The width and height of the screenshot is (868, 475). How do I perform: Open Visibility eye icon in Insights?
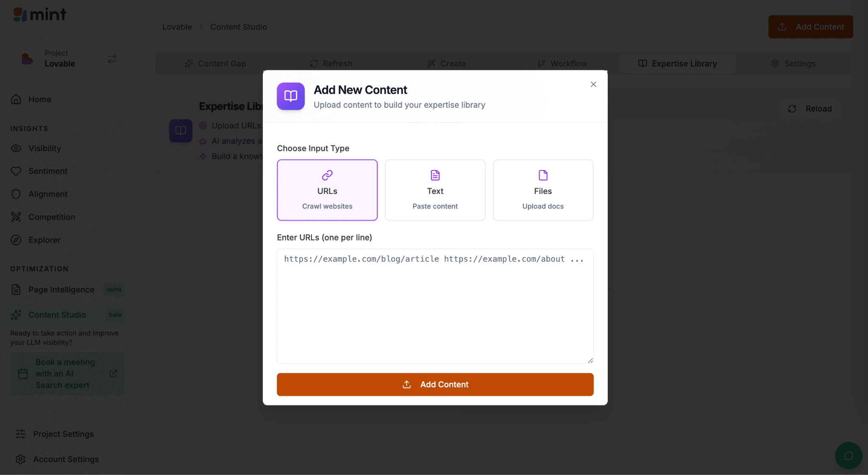pyautogui.click(x=16, y=148)
